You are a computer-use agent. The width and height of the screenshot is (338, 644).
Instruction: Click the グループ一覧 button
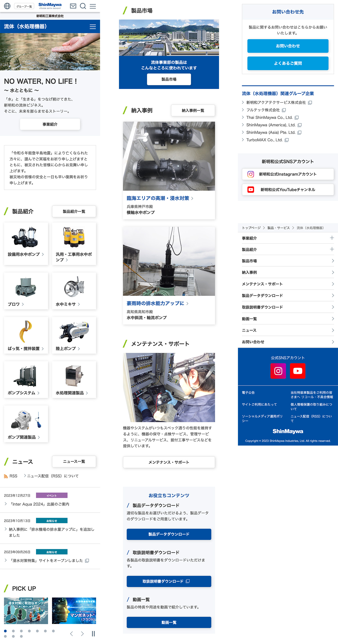[x=24, y=6]
